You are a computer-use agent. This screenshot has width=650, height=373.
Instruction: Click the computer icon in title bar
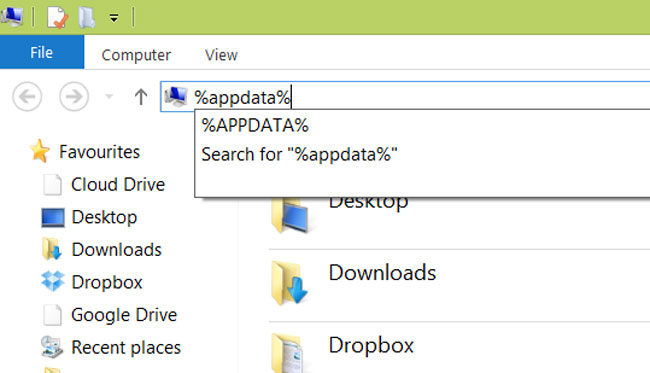11,17
